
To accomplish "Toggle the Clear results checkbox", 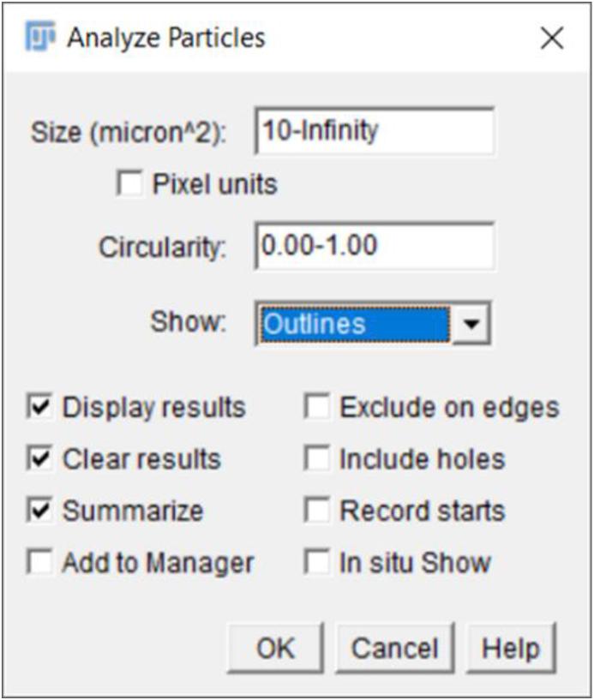I will 39,458.
